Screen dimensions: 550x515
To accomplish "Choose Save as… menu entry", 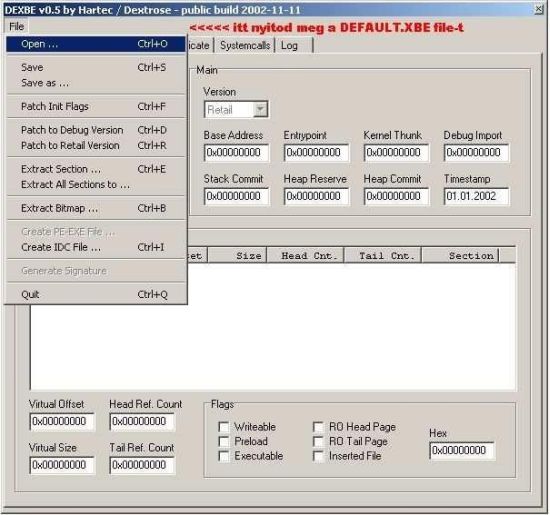I will point(95,83).
